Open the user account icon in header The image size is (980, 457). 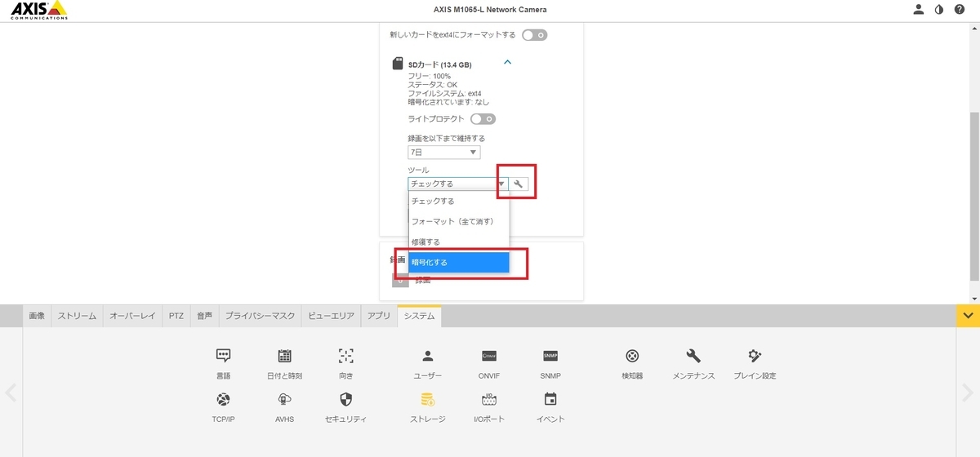[919, 10]
